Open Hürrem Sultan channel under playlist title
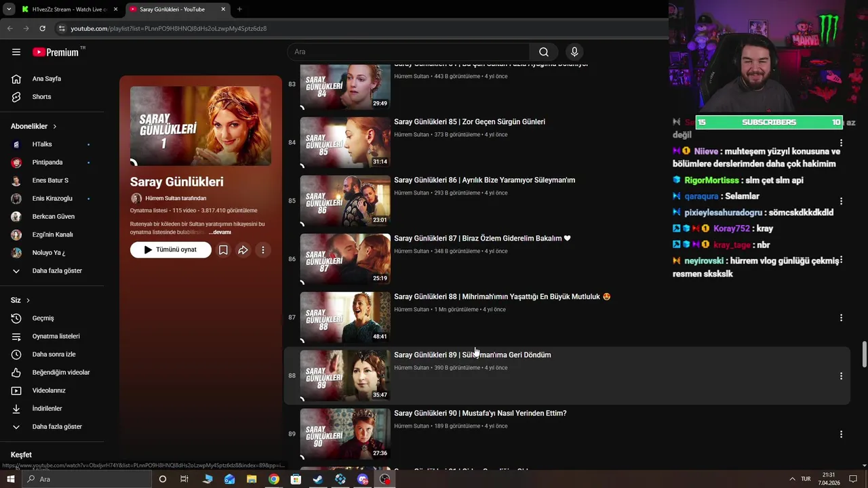Viewport: 868px width, 488px height. pyautogui.click(x=175, y=199)
